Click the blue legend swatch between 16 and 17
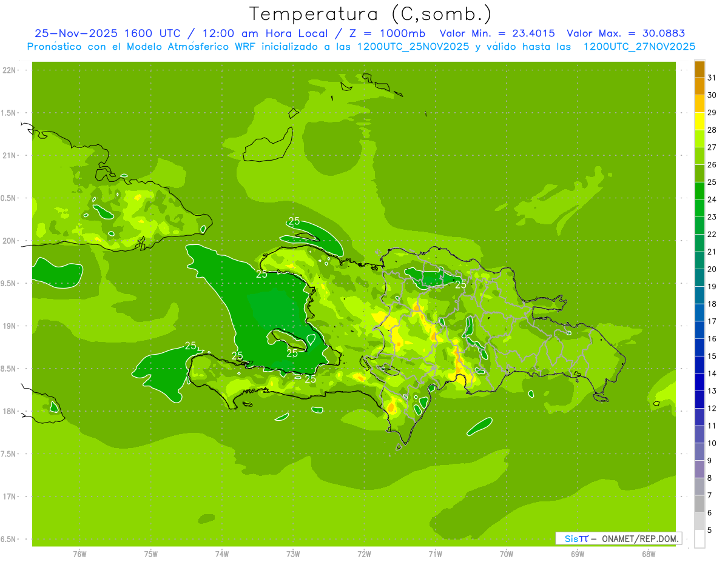Viewport: 728px width, 562px height. pyautogui.click(x=699, y=330)
